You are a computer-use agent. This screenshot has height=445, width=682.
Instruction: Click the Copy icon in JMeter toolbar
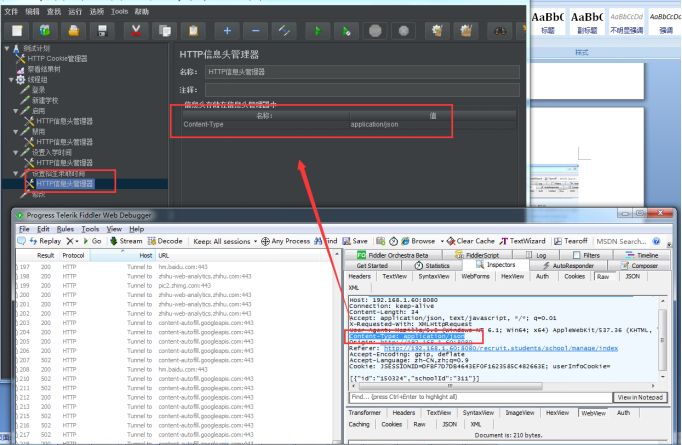(x=165, y=31)
